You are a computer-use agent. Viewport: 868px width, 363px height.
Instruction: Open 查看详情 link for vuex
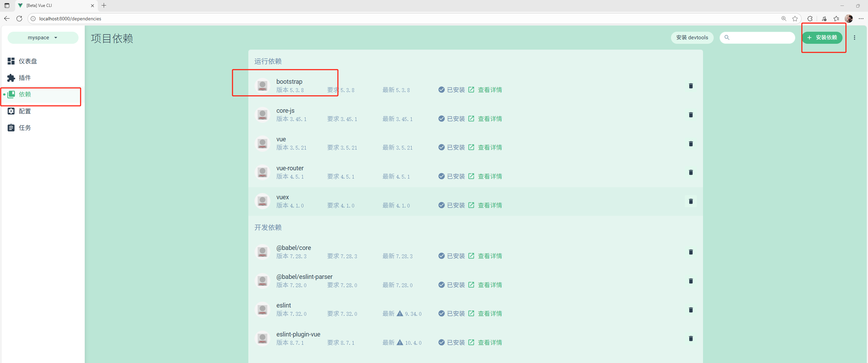click(x=485, y=205)
